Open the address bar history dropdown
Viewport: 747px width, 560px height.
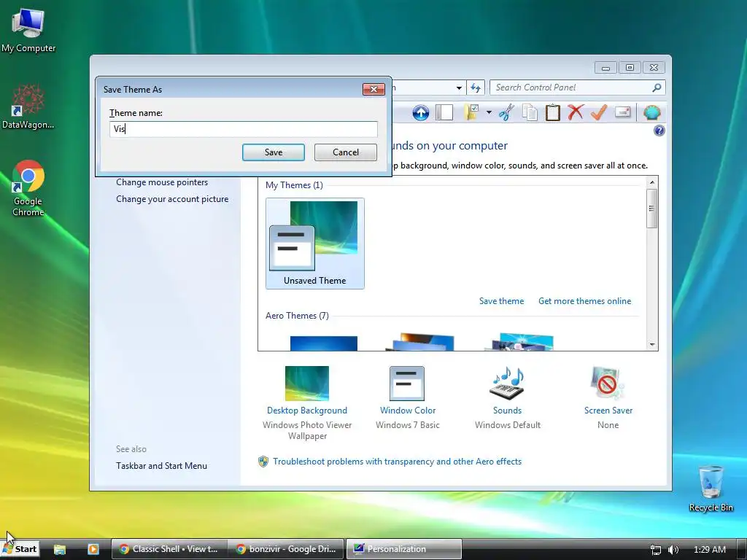click(459, 87)
